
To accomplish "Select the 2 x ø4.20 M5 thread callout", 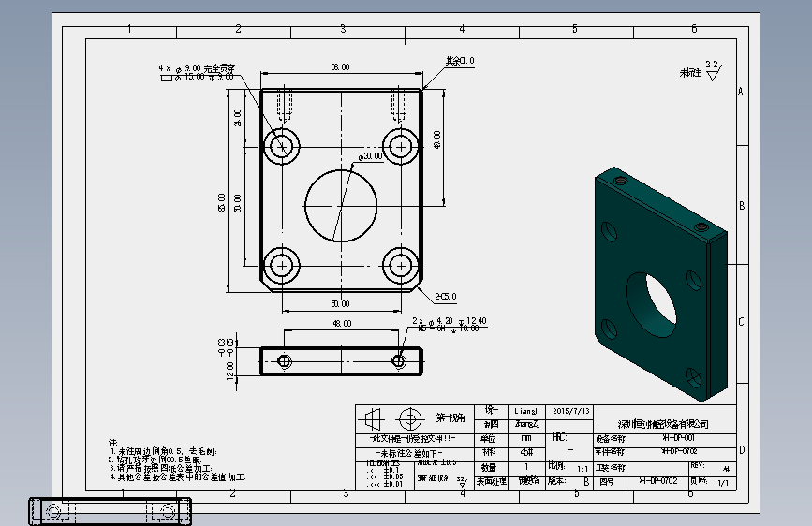I will click(x=449, y=325).
